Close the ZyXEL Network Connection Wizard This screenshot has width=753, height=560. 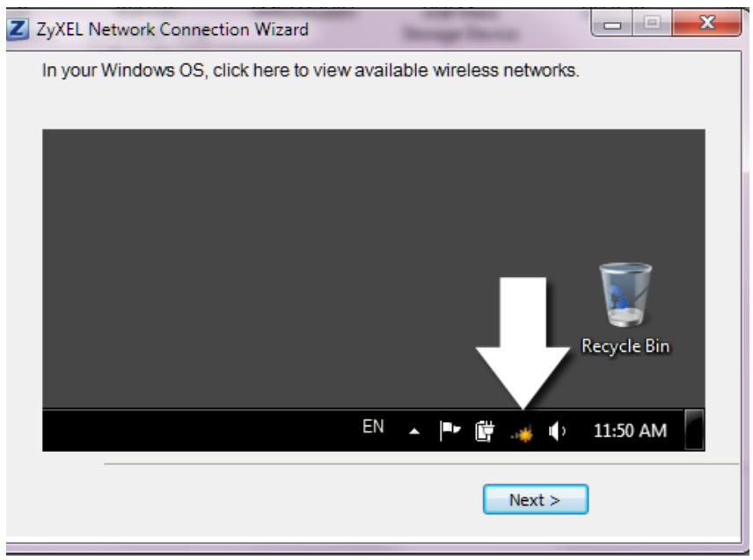pos(707,23)
